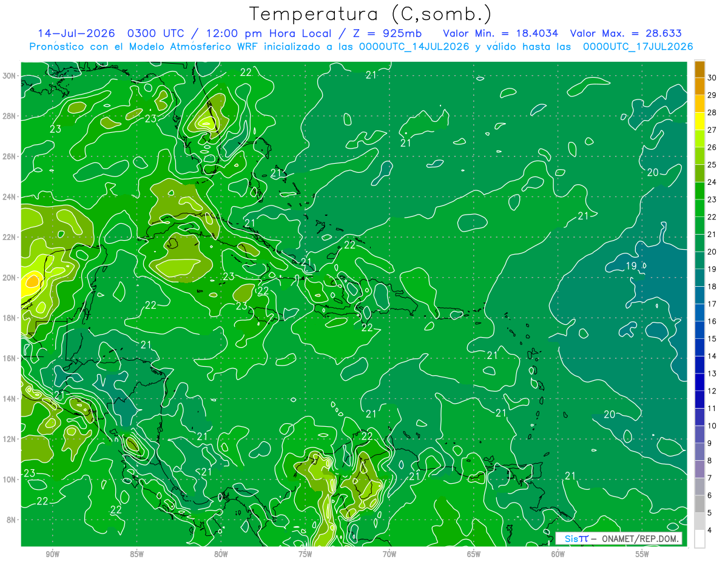Click the '20N' latitude axis label

coord(9,278)
